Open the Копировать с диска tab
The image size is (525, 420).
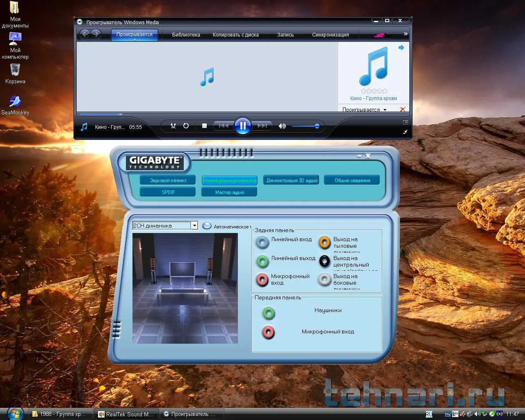[x=235, y=35]
